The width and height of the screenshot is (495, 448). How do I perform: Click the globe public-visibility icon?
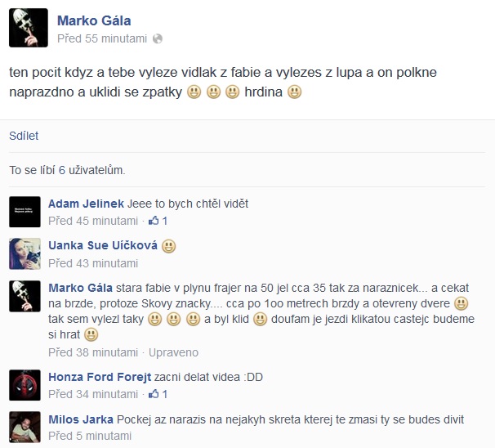pos(158,39)
